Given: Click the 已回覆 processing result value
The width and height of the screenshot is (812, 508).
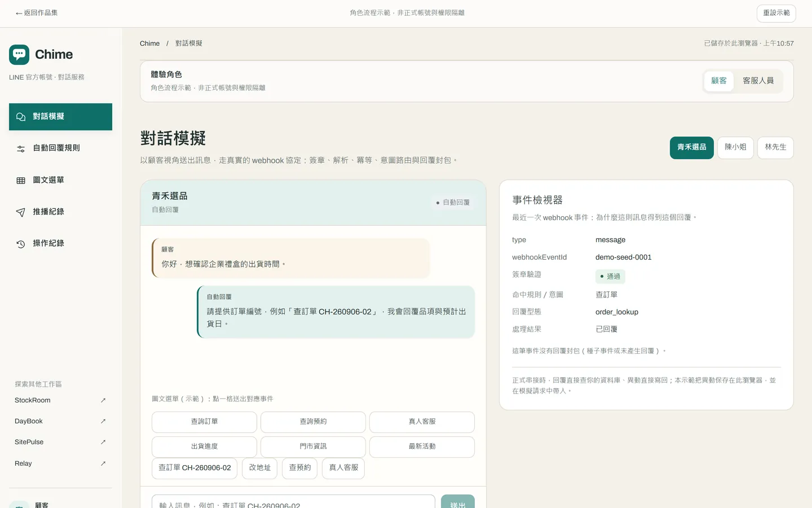Looking at the screenshot, I should [x=607, y=330].
